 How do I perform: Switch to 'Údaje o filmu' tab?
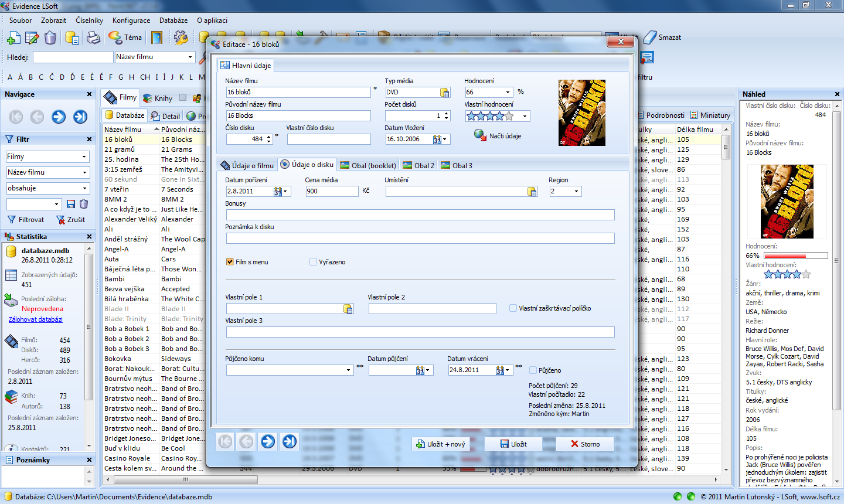tap(247, 165)
